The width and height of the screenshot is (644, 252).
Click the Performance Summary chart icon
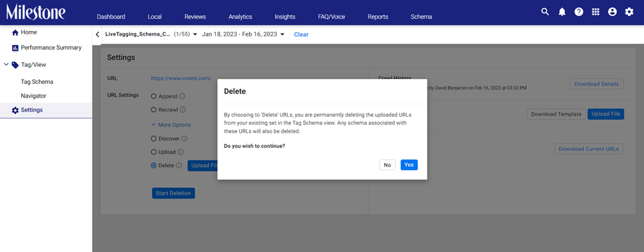point(15,48)
